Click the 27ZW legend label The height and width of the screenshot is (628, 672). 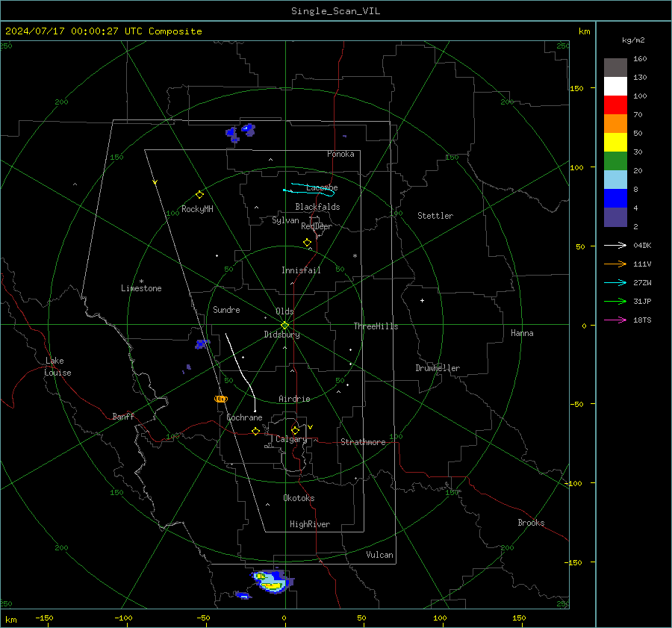pyautogui.click(x=642, y=282)
